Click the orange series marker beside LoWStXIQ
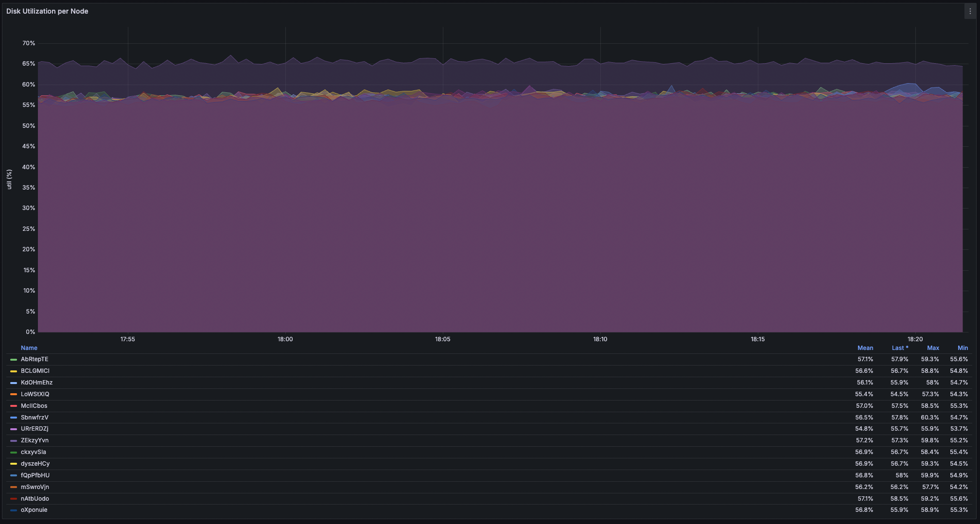 click(x=13, y=394)
